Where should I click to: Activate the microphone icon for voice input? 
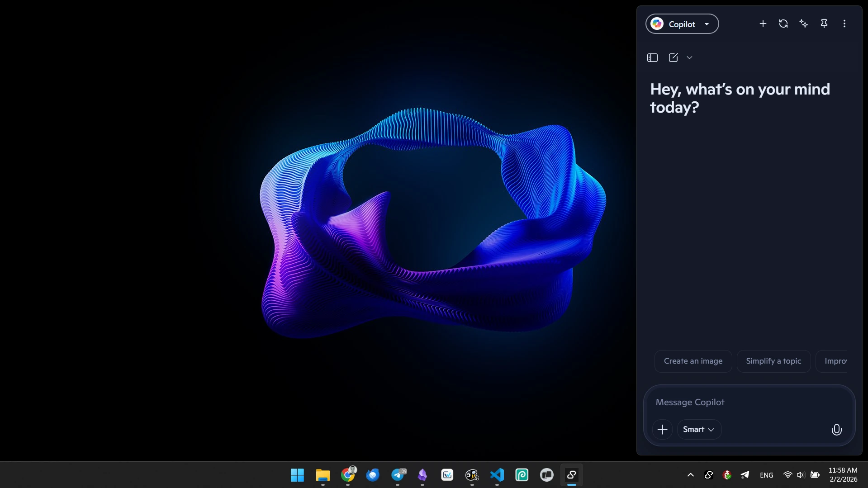[x=836, y=429]
